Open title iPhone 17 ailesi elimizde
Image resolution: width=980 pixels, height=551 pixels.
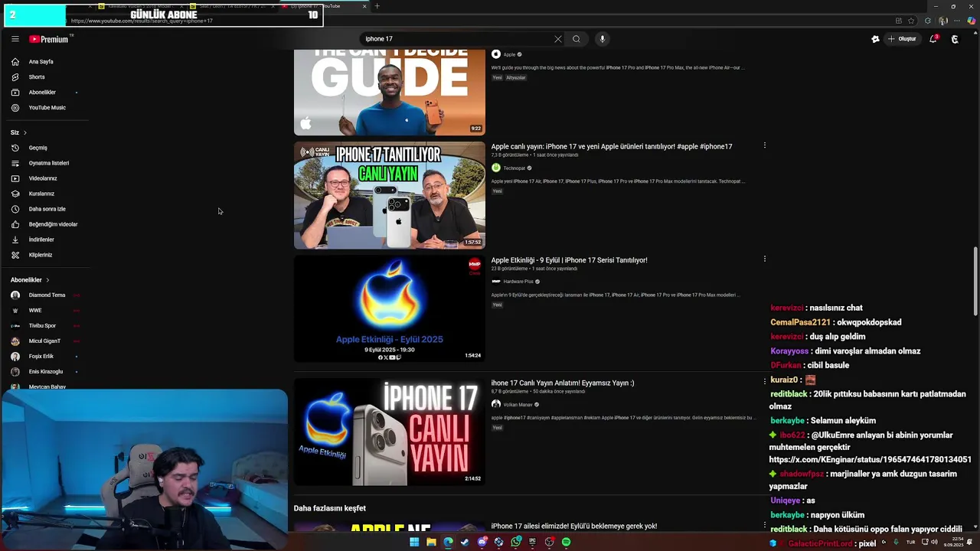(x=574, y=527)
